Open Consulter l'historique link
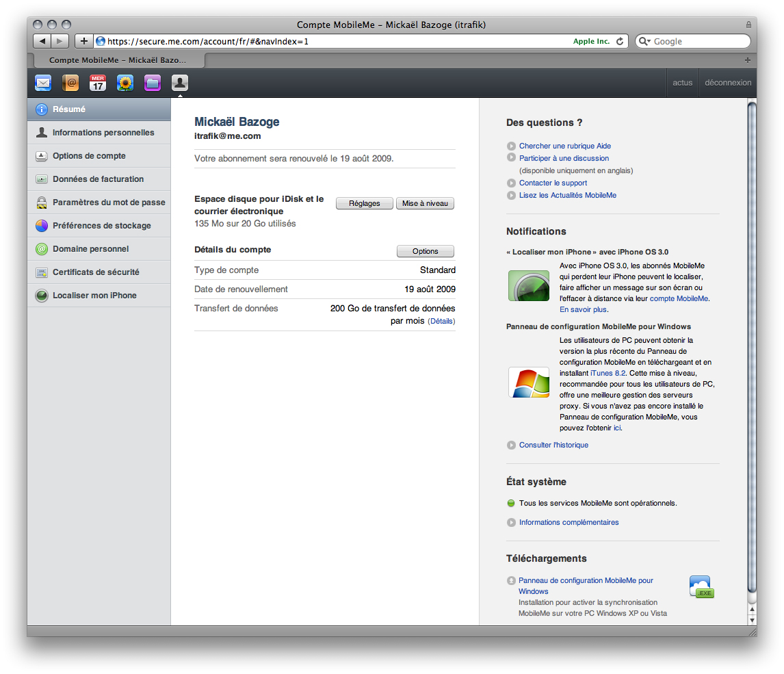The height and width of the screenshot is (674, 784). (x=553, y=445)
